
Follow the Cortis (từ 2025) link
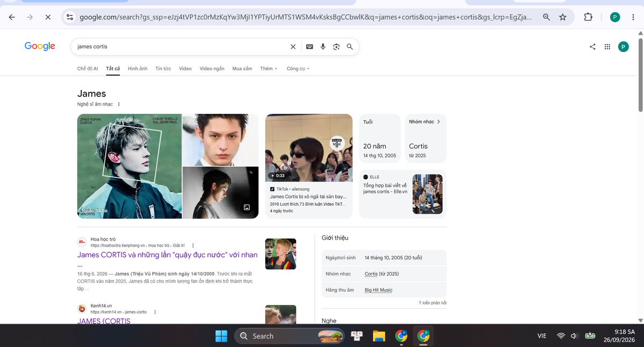coord(371,274)
